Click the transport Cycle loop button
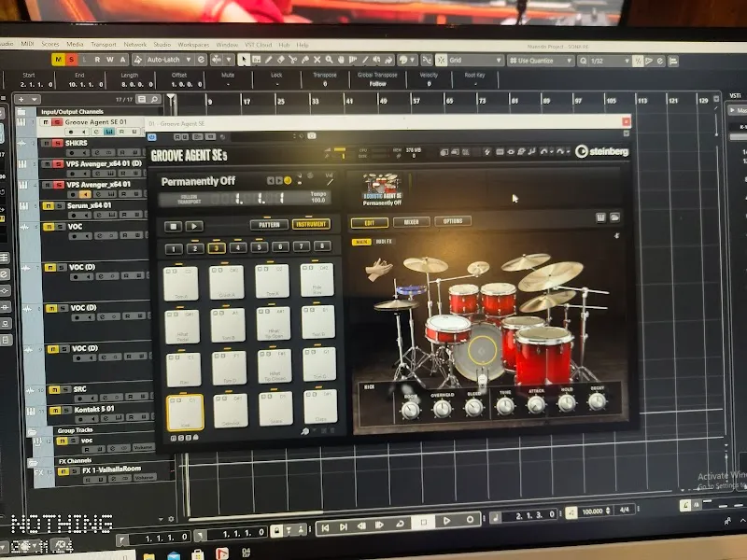The height and width of the screenshot is (560, 747). (401, 524)
